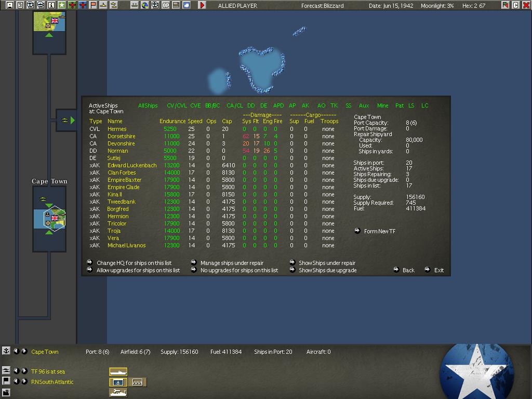Click the red plane on green icon
The height and width of the screenshot is (399, 532).
click(72, 5)
